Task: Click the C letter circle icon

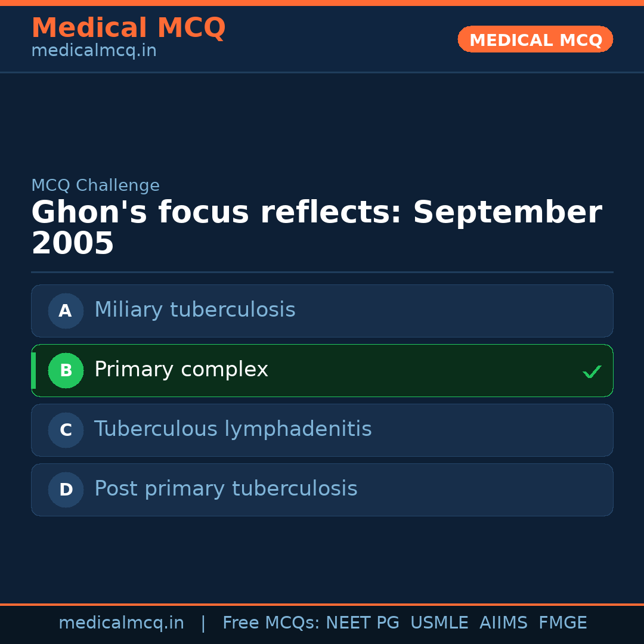Action: (x=66, y=430)
